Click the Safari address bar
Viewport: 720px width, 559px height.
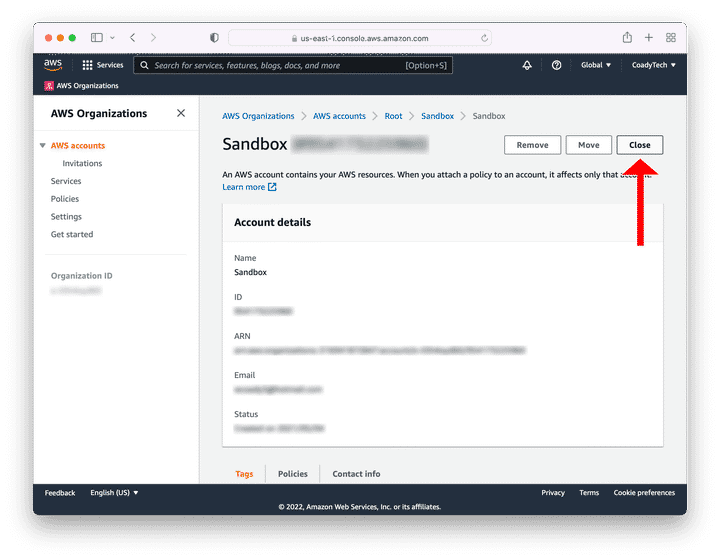(360, 38)
